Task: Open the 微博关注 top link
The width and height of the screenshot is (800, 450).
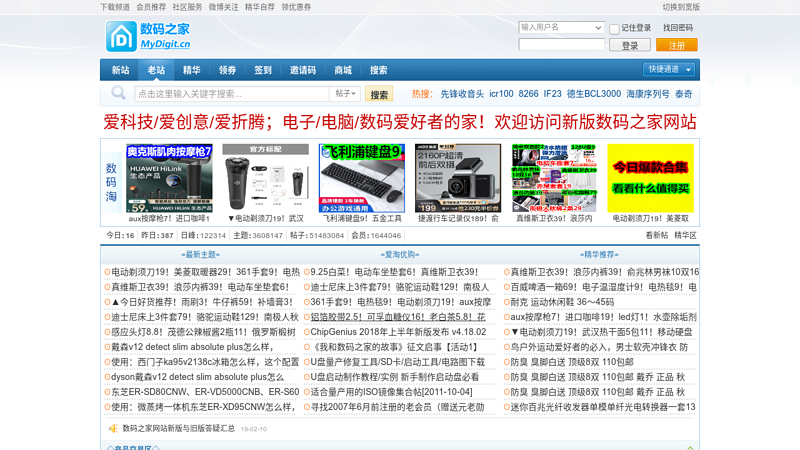Action: coord(223,7)
